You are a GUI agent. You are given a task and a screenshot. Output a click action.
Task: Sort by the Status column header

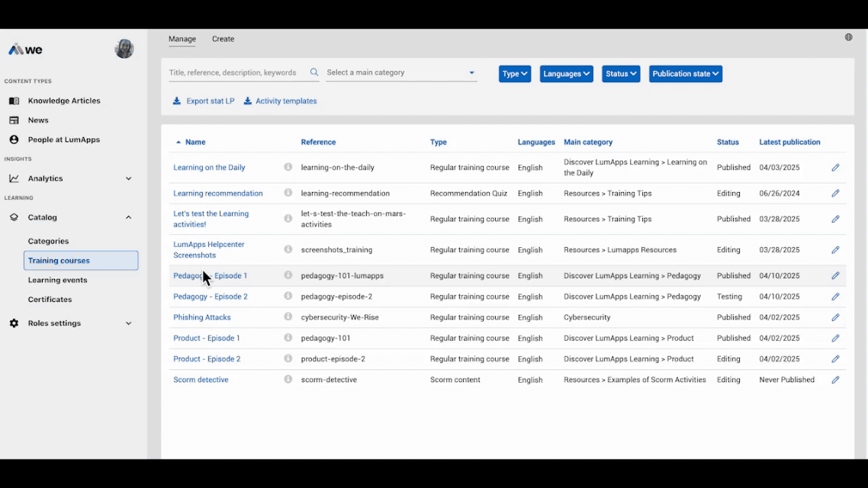[728, 142]
